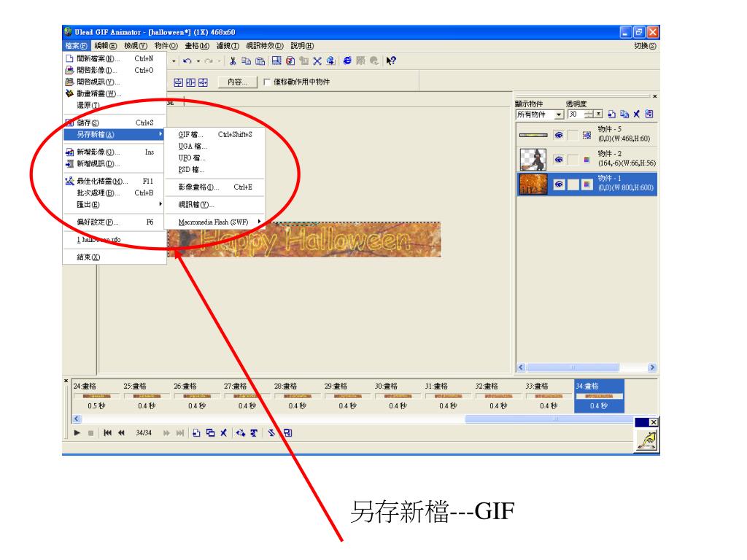Click the delete object X icon in object panel

636,114
